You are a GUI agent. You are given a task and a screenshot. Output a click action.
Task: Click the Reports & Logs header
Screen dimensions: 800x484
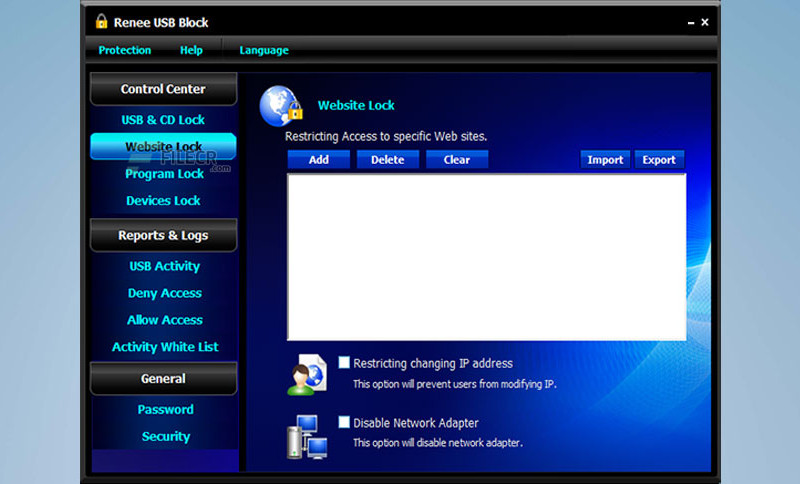163,235
